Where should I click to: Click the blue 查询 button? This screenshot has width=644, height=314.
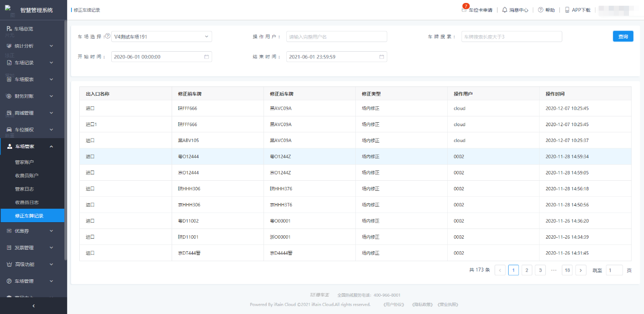click(x=623, y=36)
